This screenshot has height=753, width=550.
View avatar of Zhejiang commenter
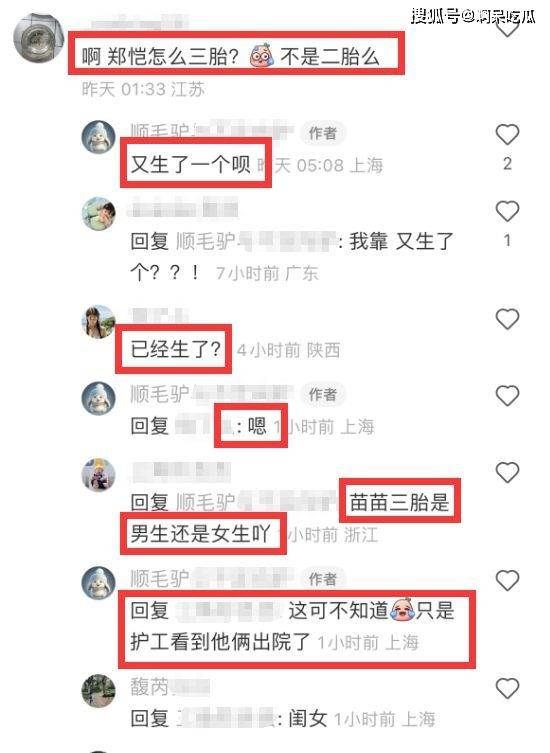point(98,475)
